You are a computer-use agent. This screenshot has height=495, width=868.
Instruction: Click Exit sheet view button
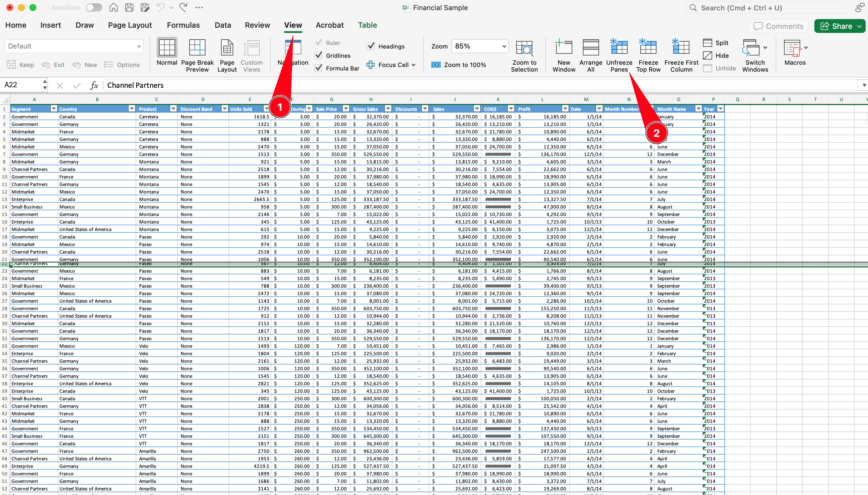(53, 65)
